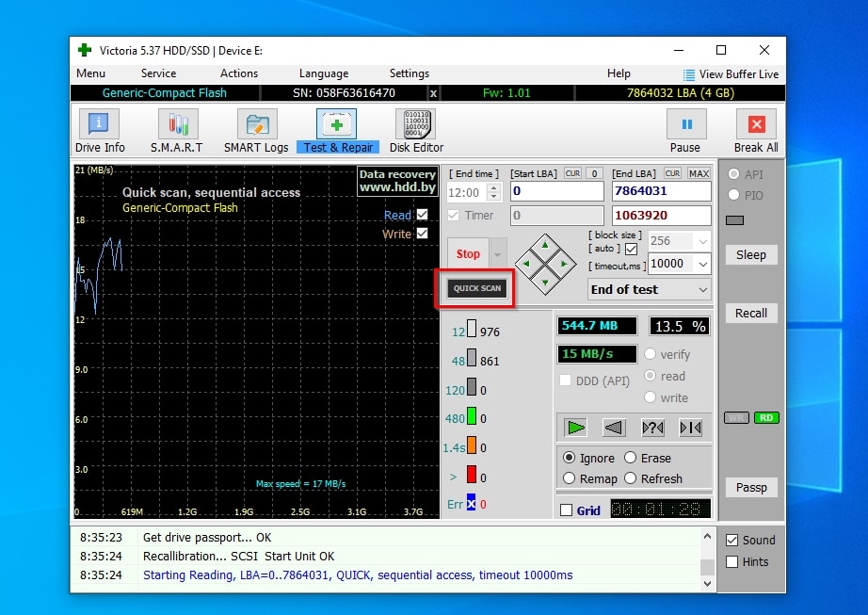Select the Ignore radio button
This screenshot has width=868, height=615.
click(569, 458)
